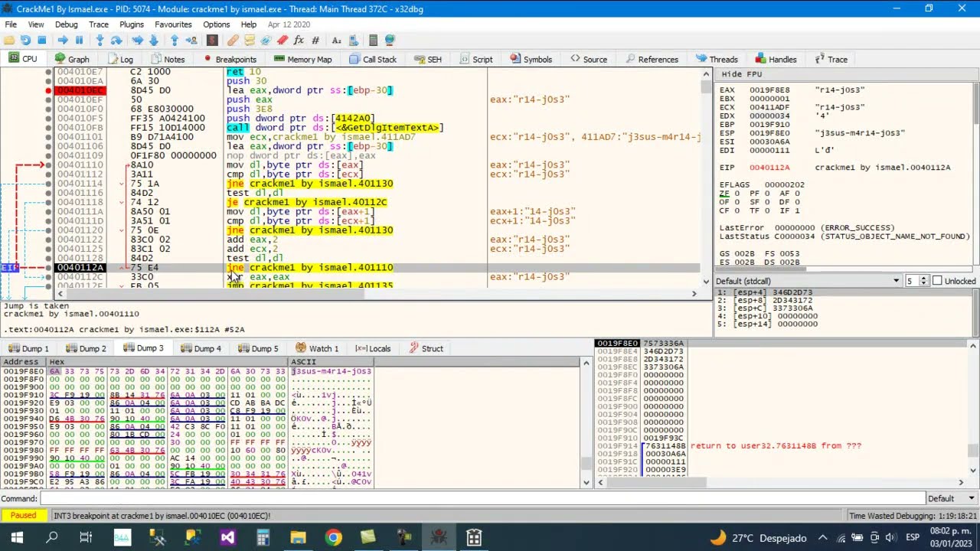The height and width of the screenshot is (551, 980).
Task: Open the Memory Map tab
Action: pyautogui.click(x=302, y=59)
